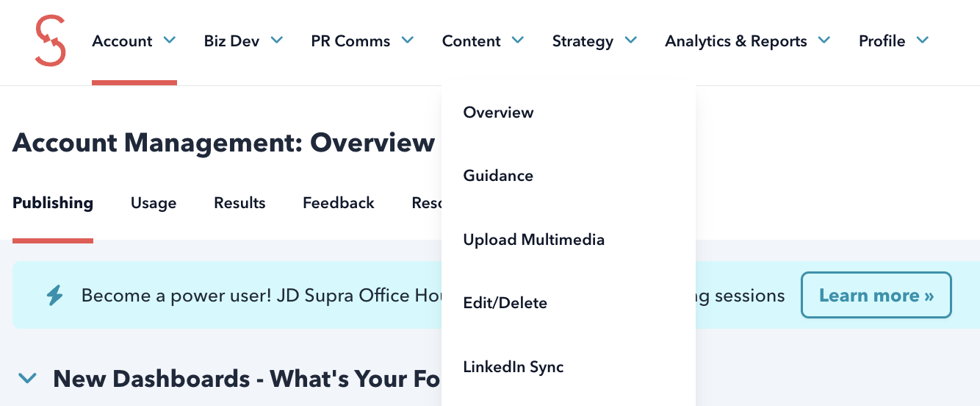The height and width of the screenshot is (406, 980).
Task: Expand the Strategy navigation menu
Action: click(594, 41)
